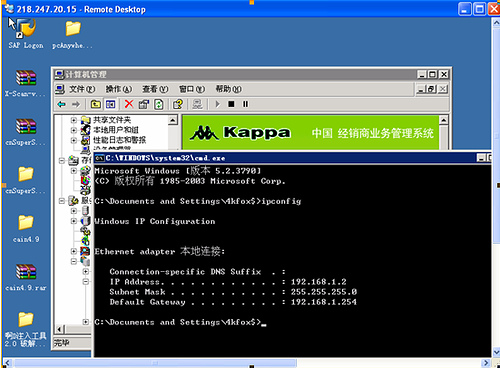Click Computer Management title bar icon
This screenshot has height=368, width=500.
(59, 74)
